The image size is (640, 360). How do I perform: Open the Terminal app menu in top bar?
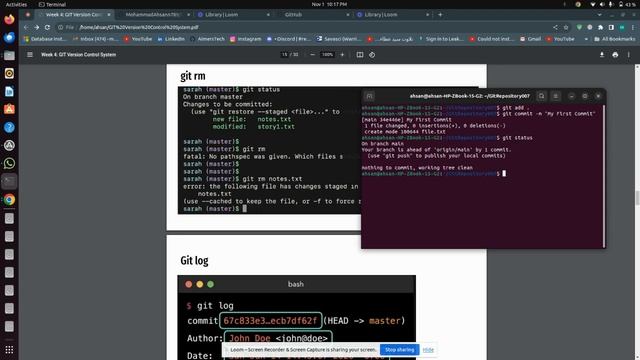tap(52, 4)
